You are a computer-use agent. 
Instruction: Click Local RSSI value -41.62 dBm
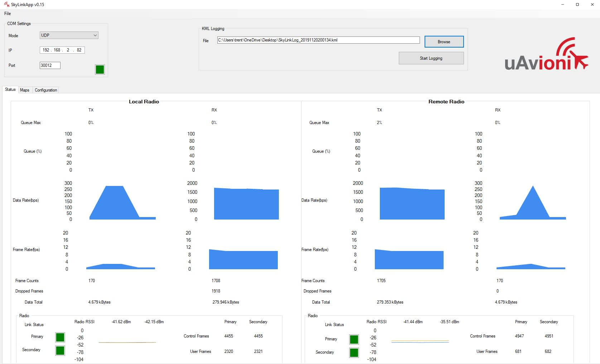pos(121,322)
